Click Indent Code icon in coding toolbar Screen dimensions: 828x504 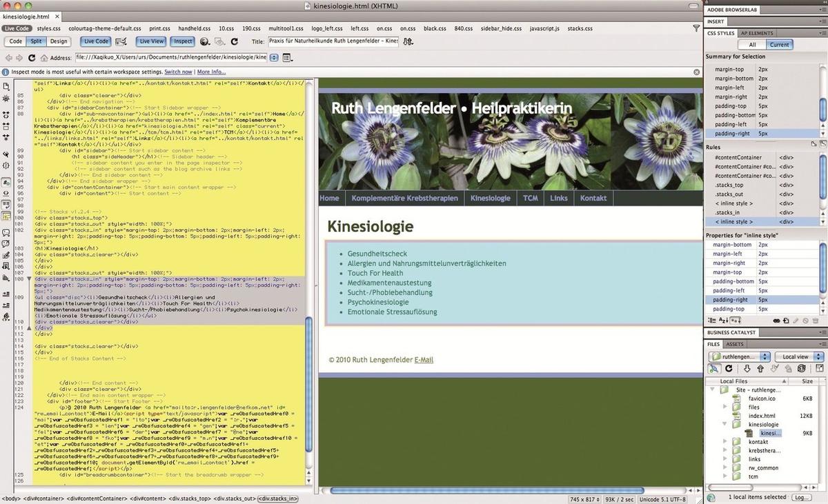coord(6,293)
